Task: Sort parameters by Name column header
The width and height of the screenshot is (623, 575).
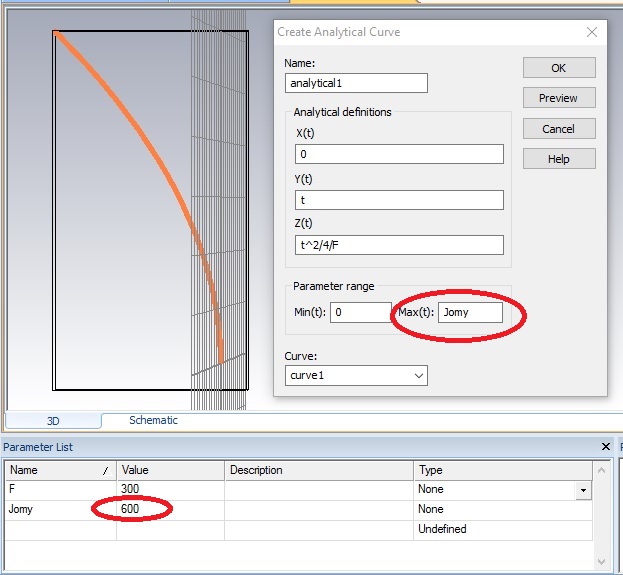Action: point(60,470)
